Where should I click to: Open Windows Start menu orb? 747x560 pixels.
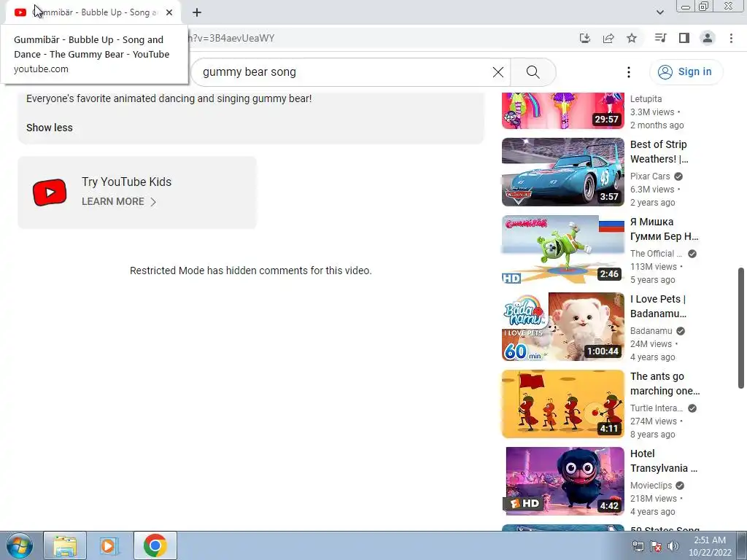point(20,545)
